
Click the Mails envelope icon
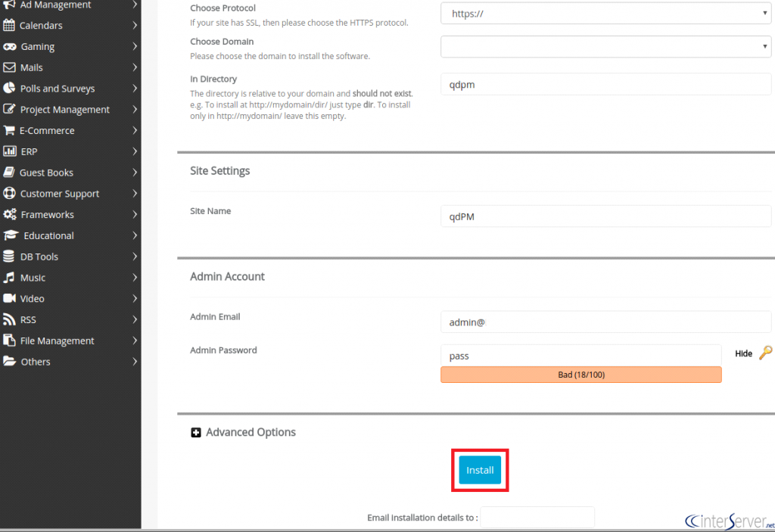[x=9, y=67]
